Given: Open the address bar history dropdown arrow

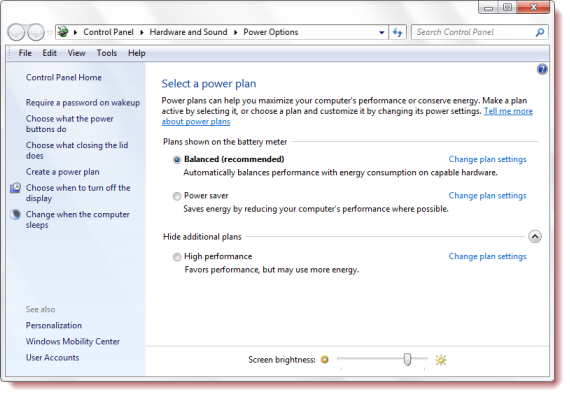Looking at the screenshot, I should (x=381, y=32).
